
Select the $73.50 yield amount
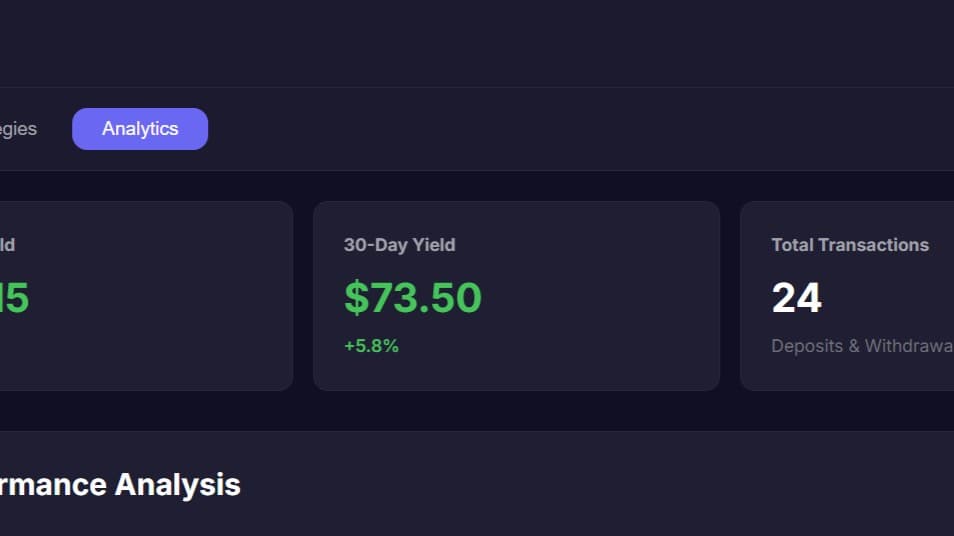tap(412, 298)
